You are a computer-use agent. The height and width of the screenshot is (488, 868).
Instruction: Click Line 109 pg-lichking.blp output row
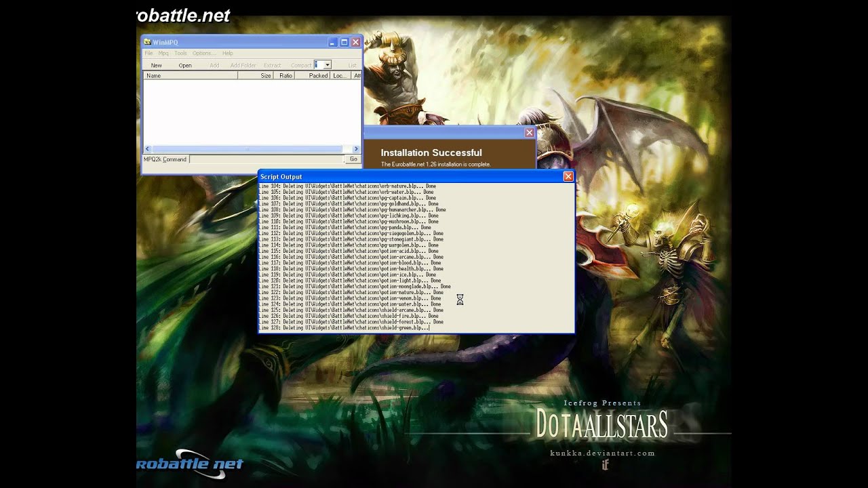(347, 216)
